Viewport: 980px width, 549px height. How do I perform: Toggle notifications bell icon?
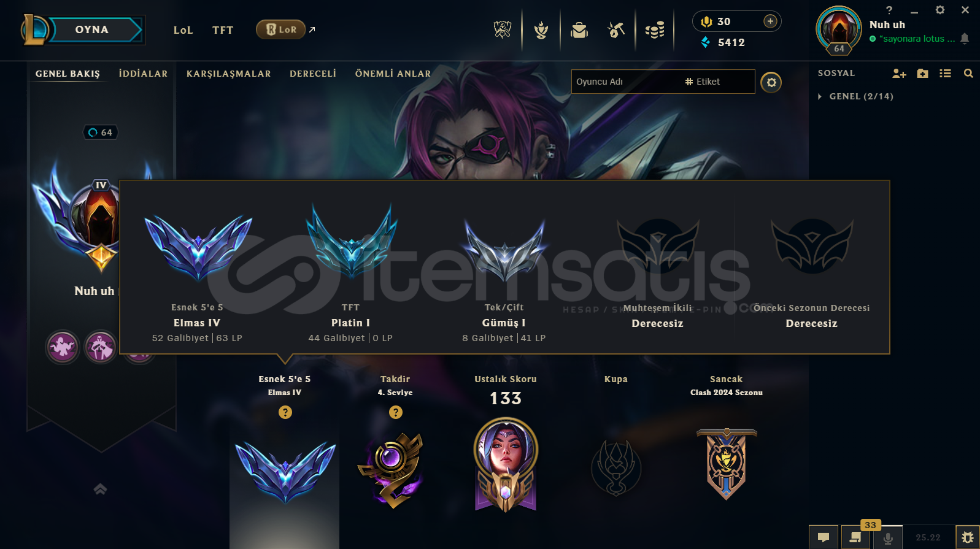pyautogui.click(x=965, y=39)
